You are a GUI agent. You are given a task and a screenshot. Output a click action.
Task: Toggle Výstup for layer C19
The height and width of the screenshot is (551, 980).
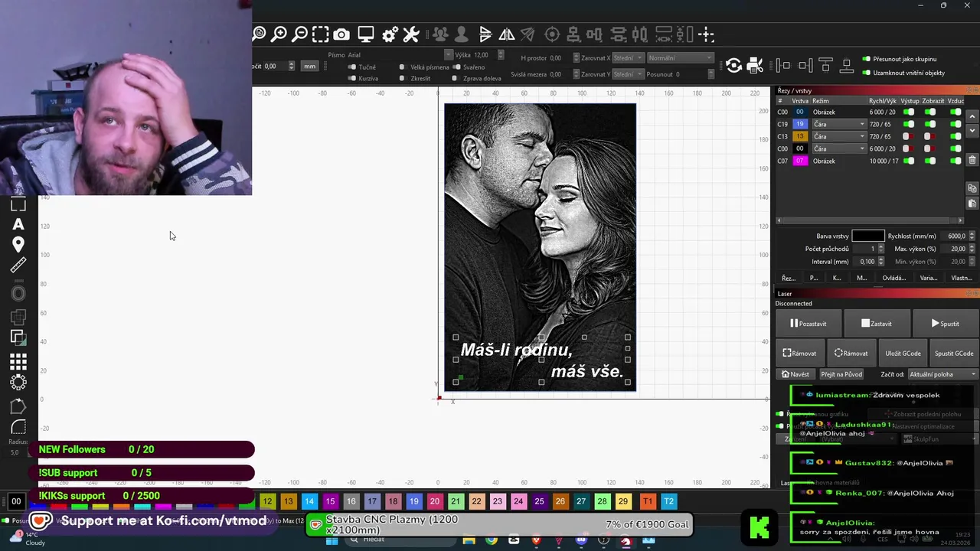pos(909,124)
